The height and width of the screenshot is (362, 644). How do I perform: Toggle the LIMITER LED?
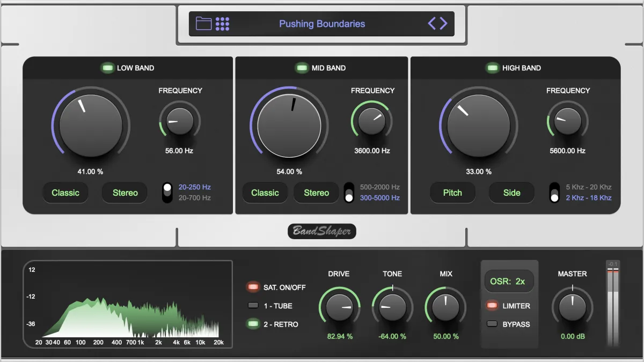tap(492, 306)
